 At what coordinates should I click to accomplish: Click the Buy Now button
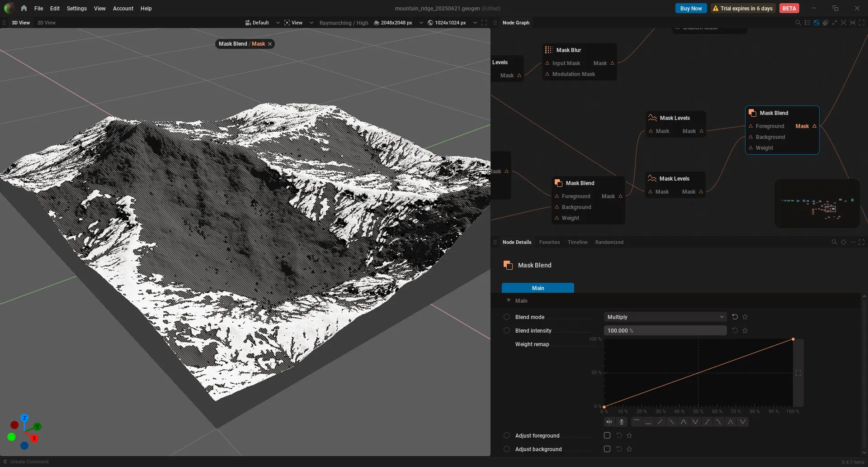click(691, 8)
